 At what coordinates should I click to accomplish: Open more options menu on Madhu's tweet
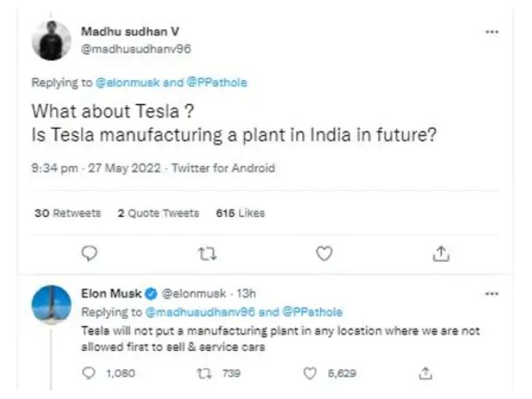pyautogui.click(x=493, y=33)
